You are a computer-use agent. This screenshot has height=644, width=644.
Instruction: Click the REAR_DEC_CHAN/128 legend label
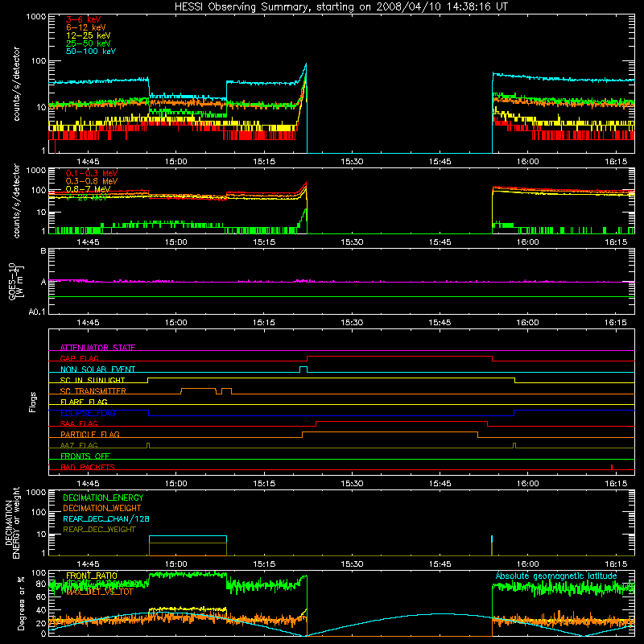(106, 518)
